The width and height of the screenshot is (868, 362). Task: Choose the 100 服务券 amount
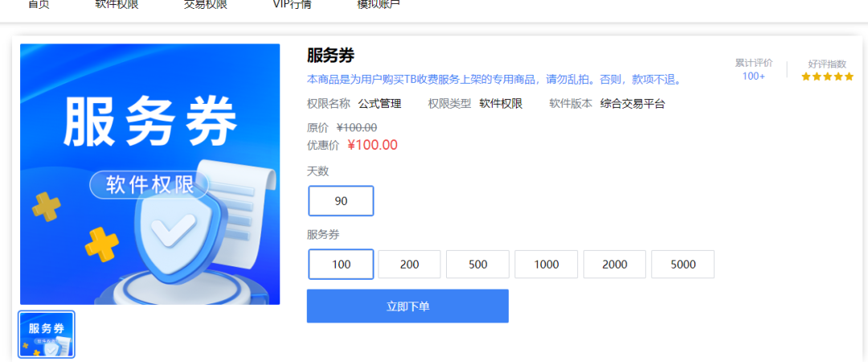(341, 265)
